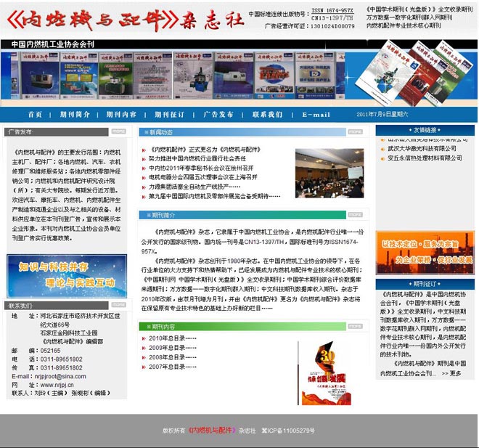Screen dimensions: 479x448
Task: Click the first magazine cover thumbnail in banner strip
Action: coord(39,76)
